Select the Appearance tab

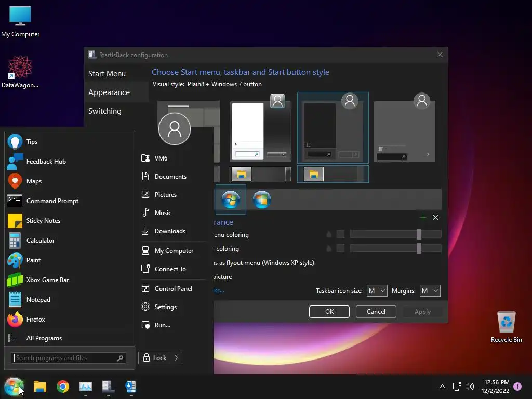pyautogui.click(x=109, y=92)
